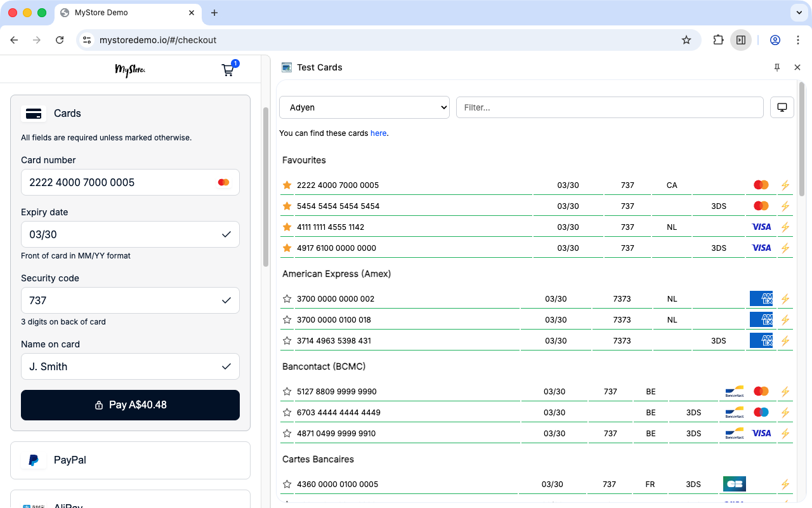The width and height of the screenshot is (812, 508).
Task: Click the shopping cart icon
Action: pyautogui.click(x=228, y=70)
